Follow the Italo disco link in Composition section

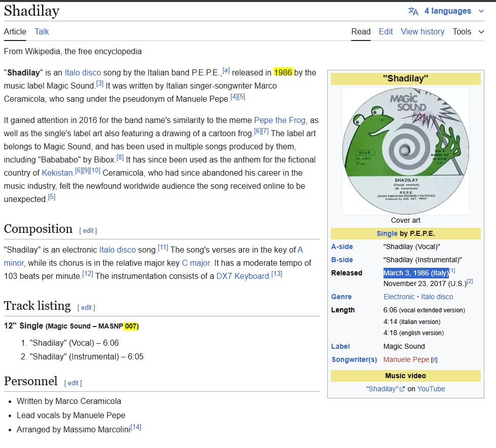(x=118, y=250)
